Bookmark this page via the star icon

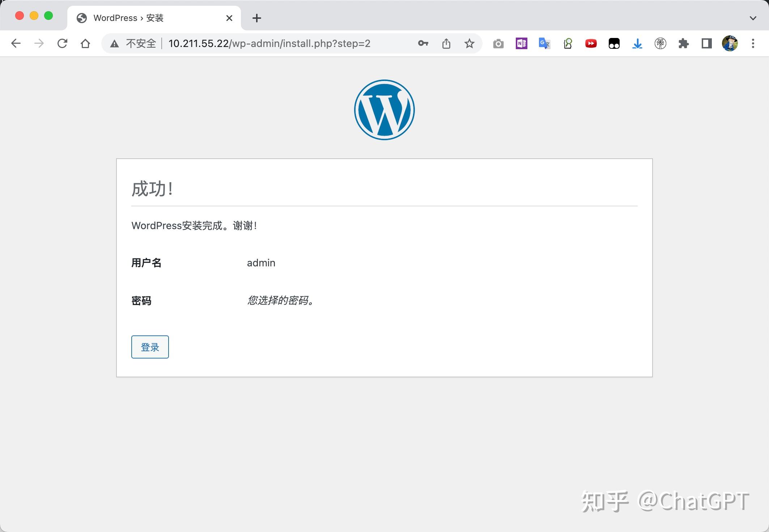point(469,43)
